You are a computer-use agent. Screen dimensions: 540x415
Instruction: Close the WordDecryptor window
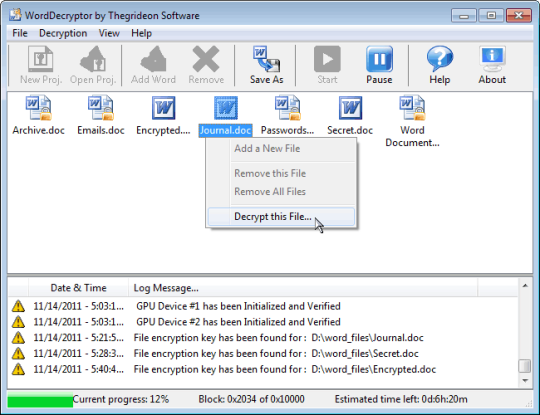click(x=519, y=15)
